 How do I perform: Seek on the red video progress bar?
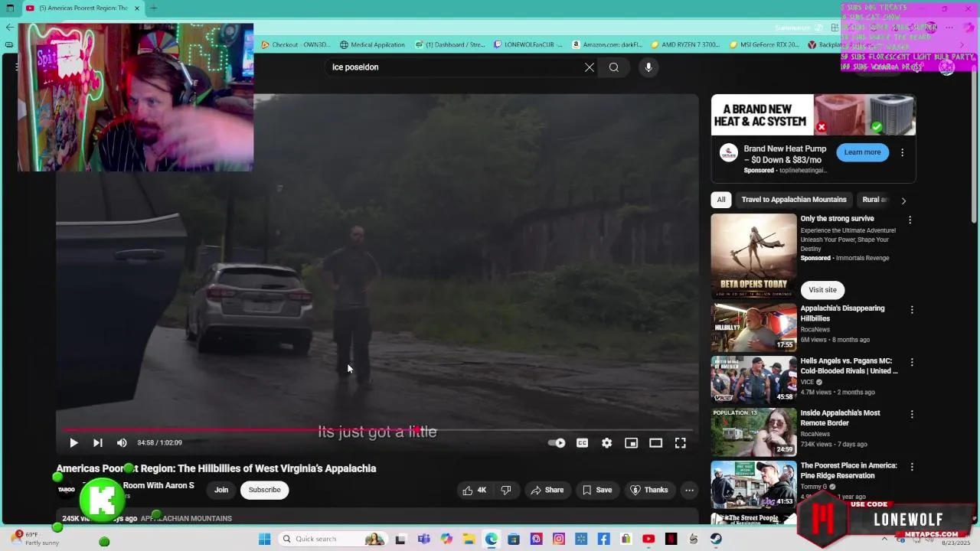click(x=377, y=430)
